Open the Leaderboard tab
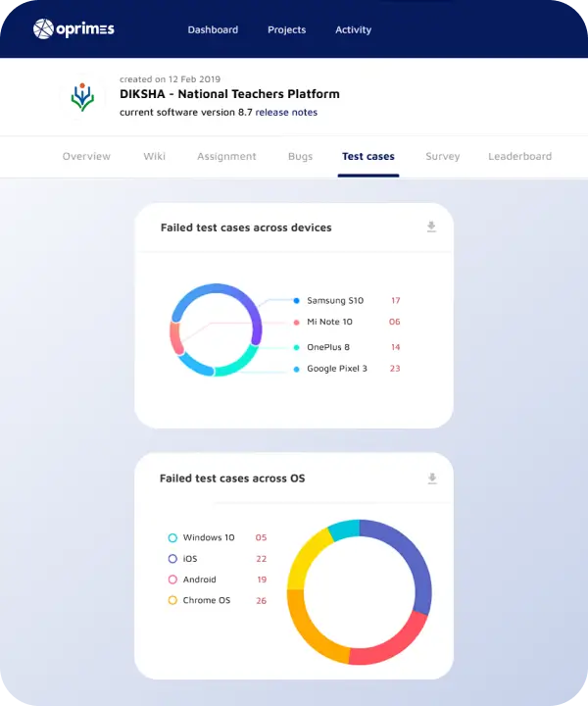Viewport: 588px width, 706px height. pos(519,156)
